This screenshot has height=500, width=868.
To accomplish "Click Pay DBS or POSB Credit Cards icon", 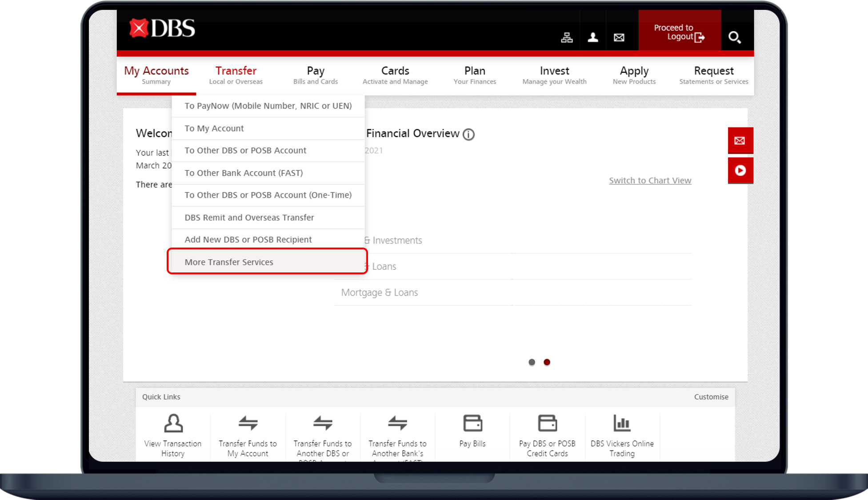I will coord(547,423).
